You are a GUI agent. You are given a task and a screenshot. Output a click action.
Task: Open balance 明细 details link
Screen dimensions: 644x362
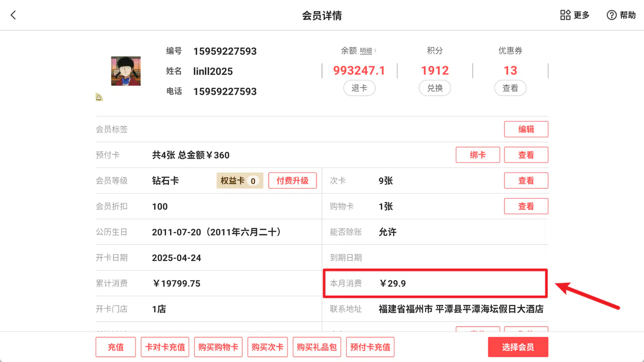tap(368, 51)
